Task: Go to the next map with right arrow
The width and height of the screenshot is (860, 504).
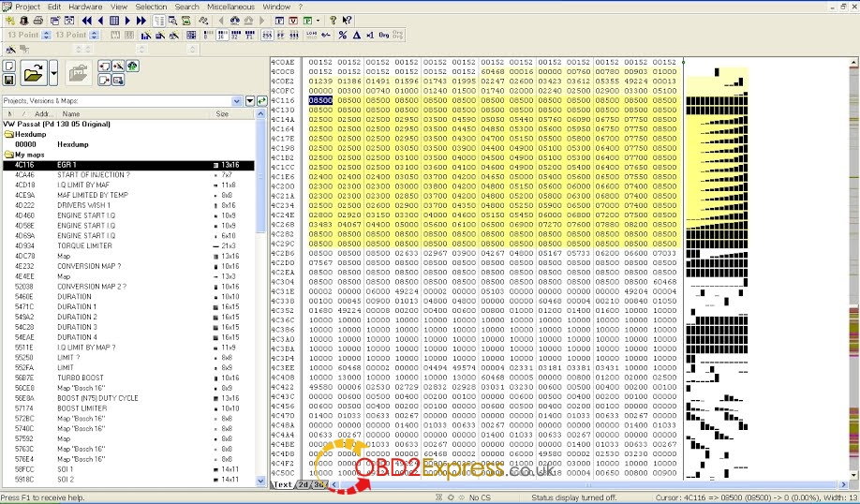Action: pyautogui.click(x=128, y=20)
